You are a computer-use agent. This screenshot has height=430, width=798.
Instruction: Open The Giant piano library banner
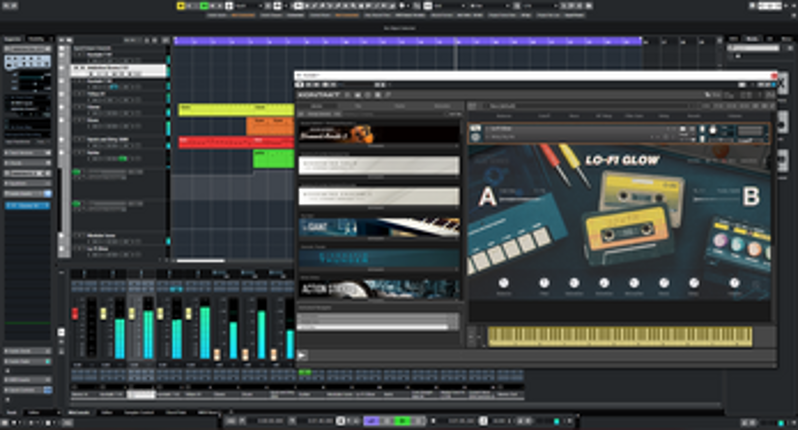[x=379, y=227]
